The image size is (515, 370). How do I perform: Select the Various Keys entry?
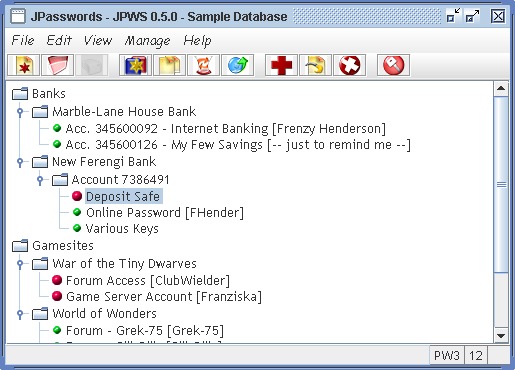tap(122, 229)
